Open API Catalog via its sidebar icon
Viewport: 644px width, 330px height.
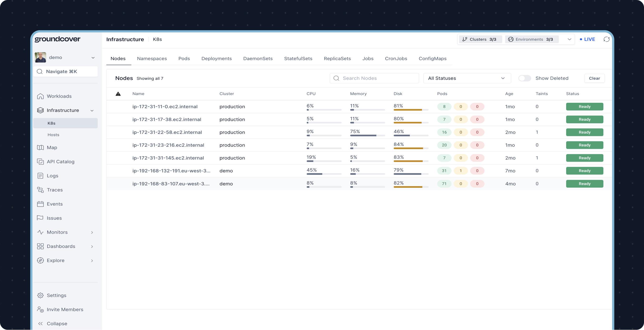coord(40,162)
